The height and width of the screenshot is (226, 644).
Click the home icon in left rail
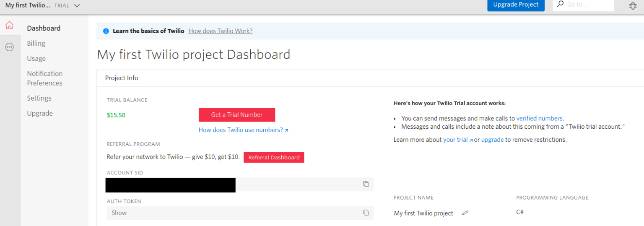9,25
